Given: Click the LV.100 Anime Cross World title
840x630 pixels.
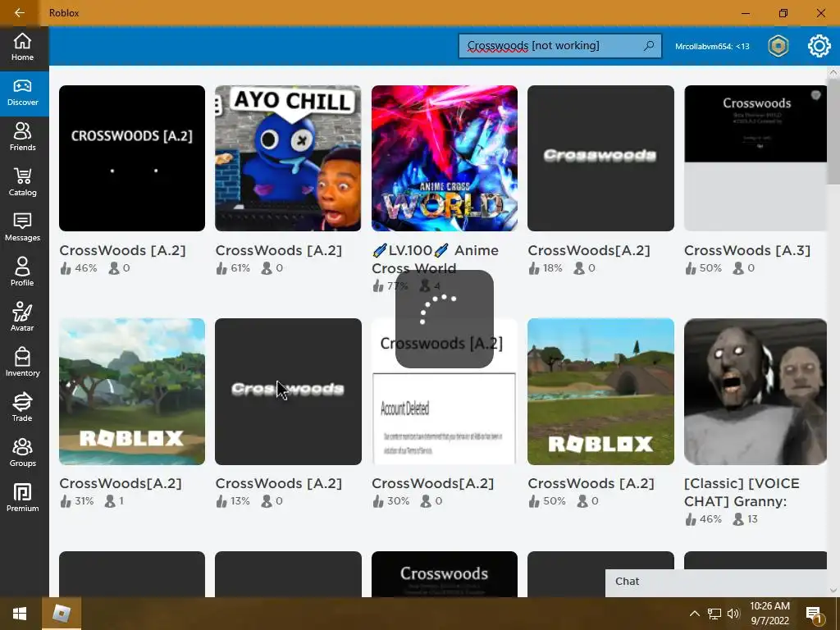Looking at the screenshot, I should pos(435,259).
